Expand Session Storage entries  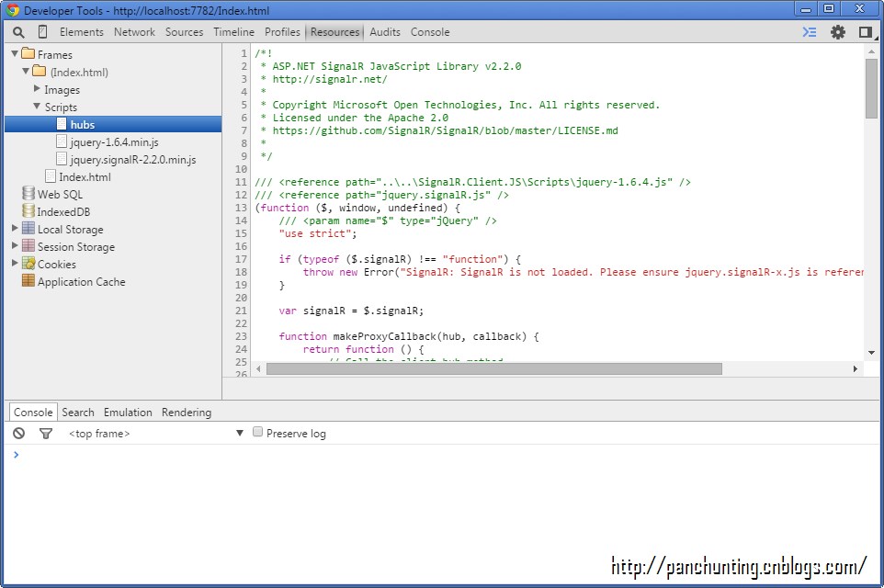point(15,246)
